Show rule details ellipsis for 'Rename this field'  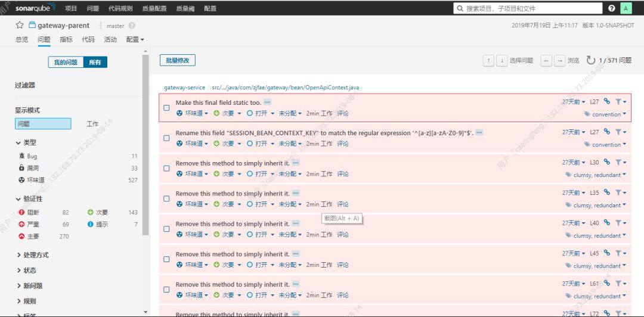coord(479,133)
